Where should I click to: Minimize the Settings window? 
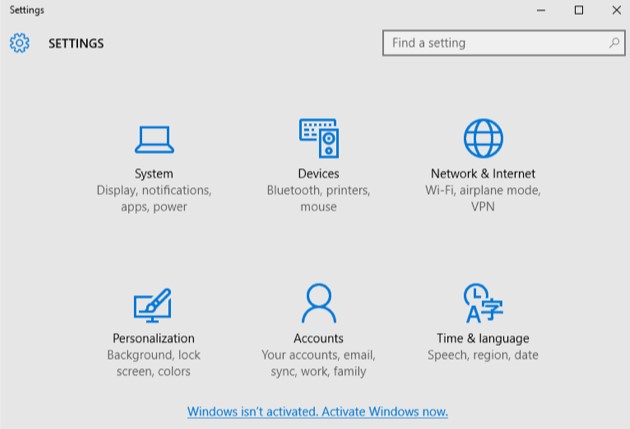541,10
